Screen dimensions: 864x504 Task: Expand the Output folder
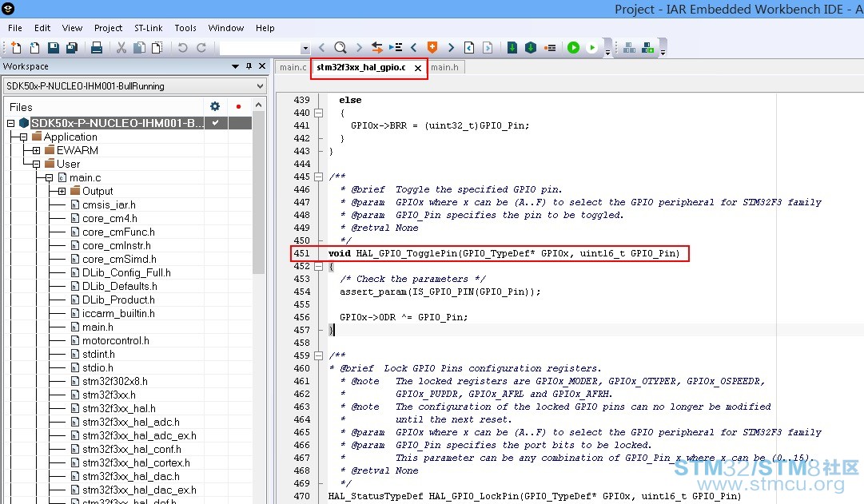[62, 191]
